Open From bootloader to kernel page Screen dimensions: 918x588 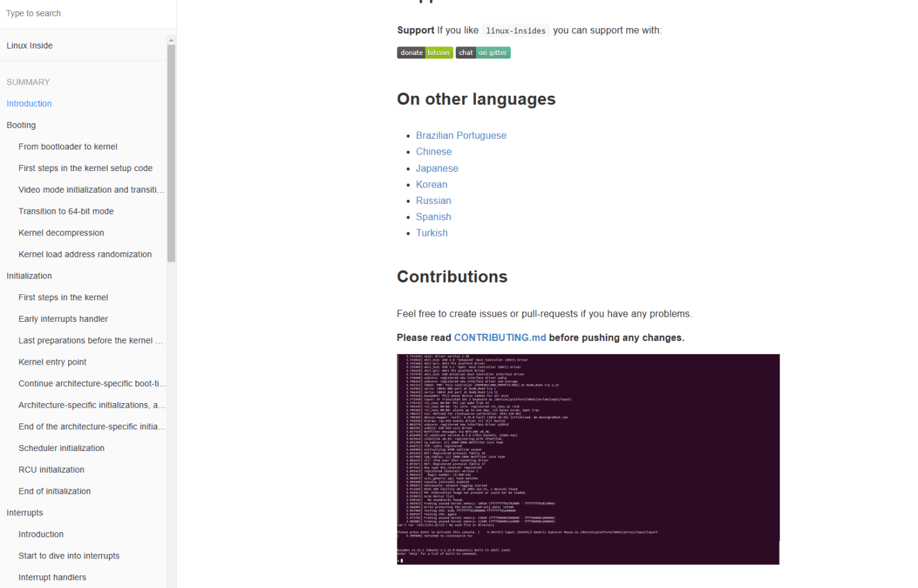pos(68,147)
